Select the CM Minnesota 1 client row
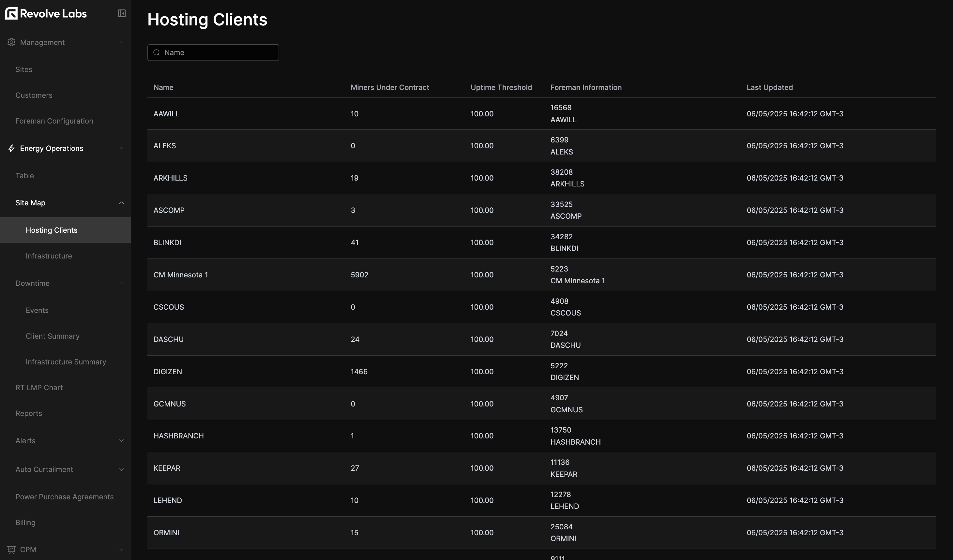 (181, 275)
